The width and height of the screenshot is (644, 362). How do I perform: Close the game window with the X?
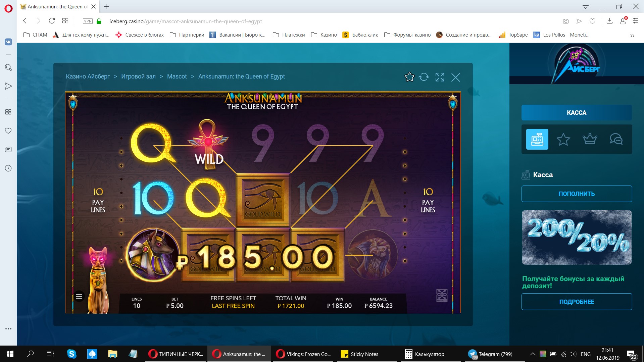coord(455,77)
